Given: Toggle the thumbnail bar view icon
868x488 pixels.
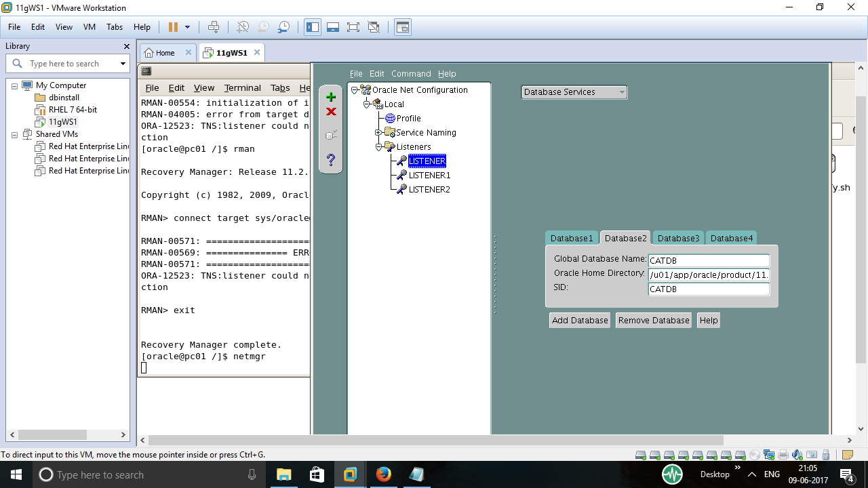Looking at the screenshot, I should click(333, 27).
